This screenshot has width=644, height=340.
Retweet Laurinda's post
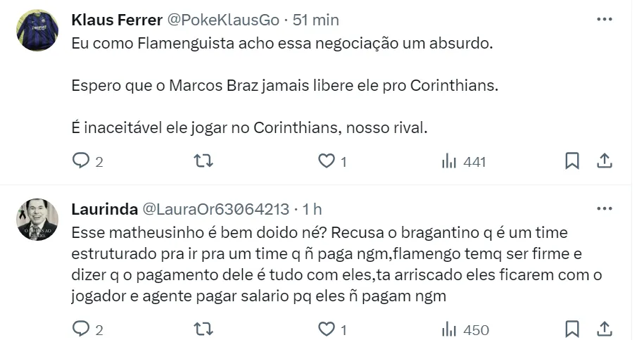(203, 329)
